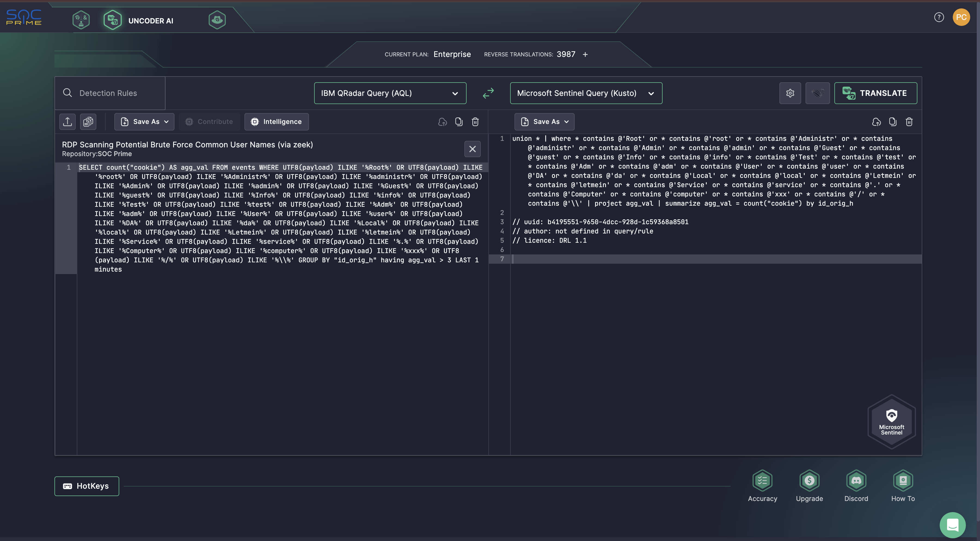Expand IBM QRadar Query source dropdown
This screenshot has width=980, height=541.
390,93
